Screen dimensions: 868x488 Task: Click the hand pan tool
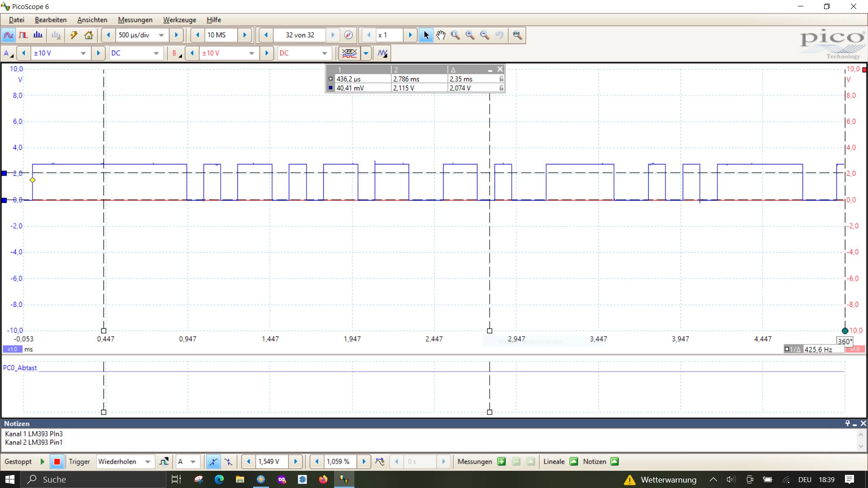tap(441, 35)
